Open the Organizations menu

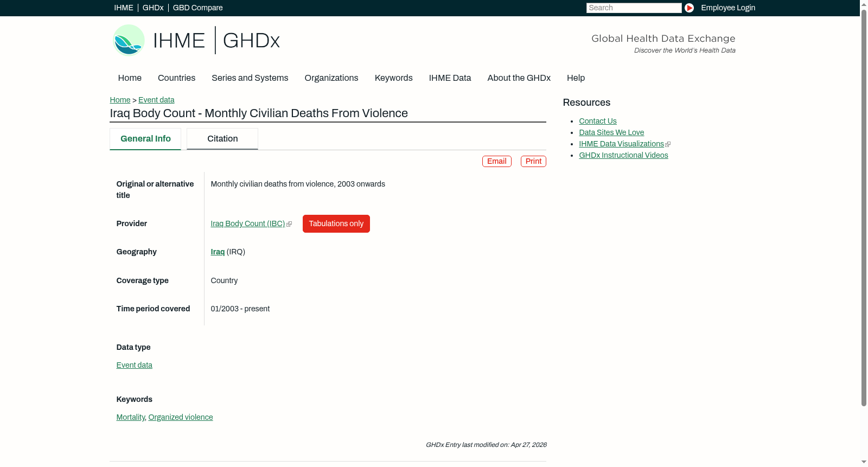point(331,78)
